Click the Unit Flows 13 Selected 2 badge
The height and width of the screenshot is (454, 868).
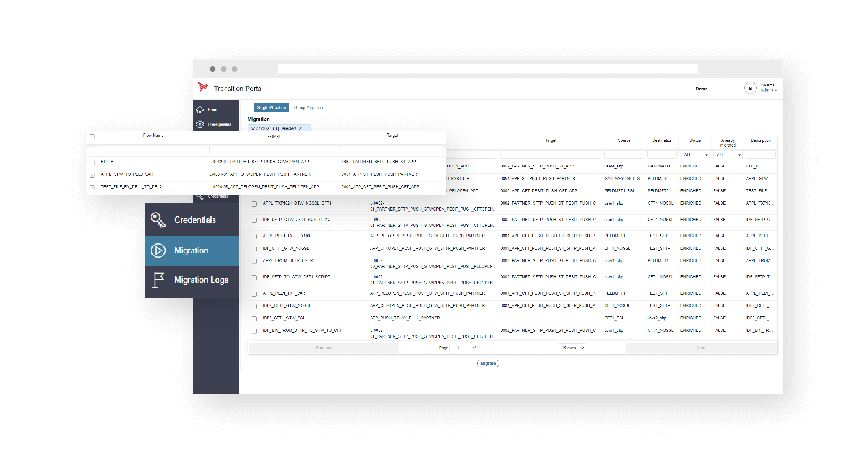(279, 128)
